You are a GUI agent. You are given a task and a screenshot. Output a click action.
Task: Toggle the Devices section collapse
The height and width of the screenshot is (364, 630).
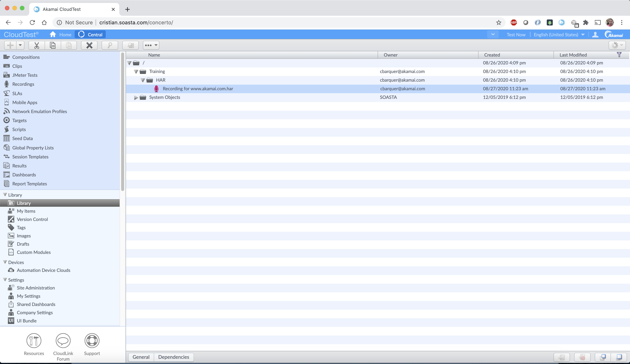click(5, 262)
